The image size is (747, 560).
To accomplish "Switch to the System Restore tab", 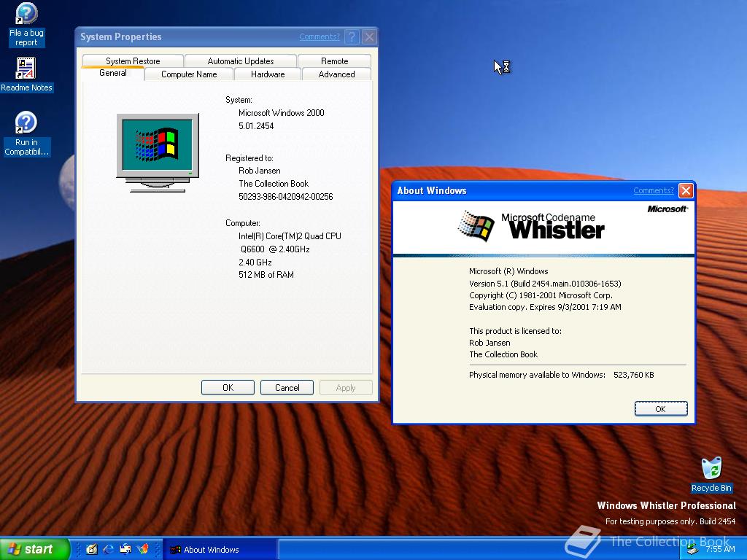I will (x=133, y=61).
